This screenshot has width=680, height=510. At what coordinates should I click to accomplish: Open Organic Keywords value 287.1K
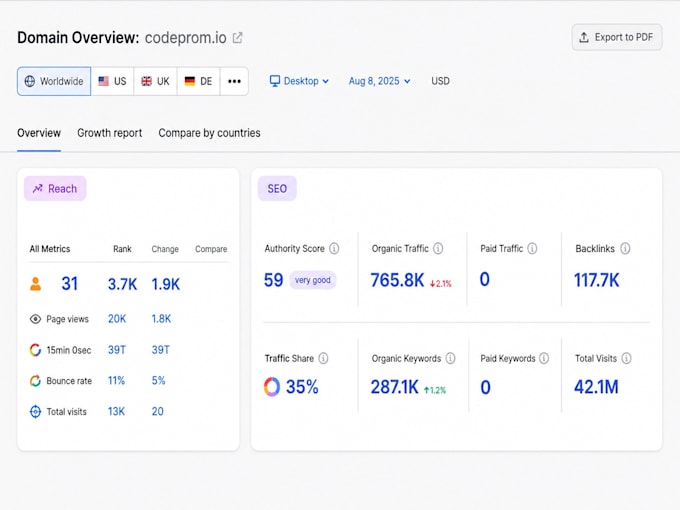(x=395, y=387)
